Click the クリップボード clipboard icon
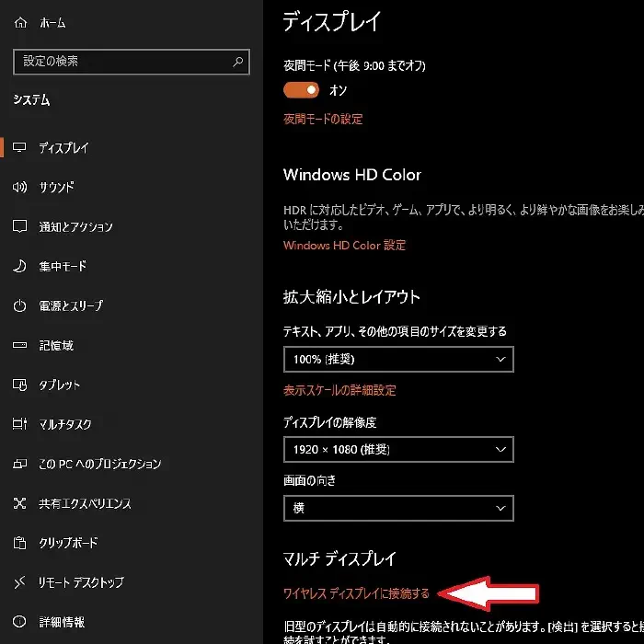 pyautogui.click(x=19, y=543)
